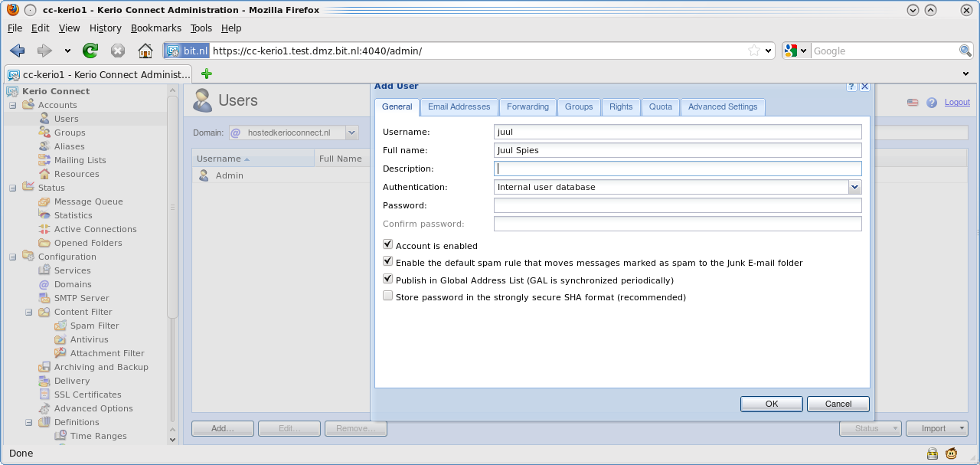Switch to the Rights tab

click(621, 107)
